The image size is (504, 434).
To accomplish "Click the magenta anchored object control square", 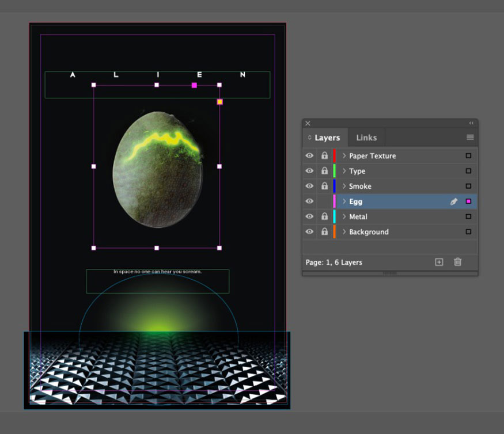I will (194, 85).
